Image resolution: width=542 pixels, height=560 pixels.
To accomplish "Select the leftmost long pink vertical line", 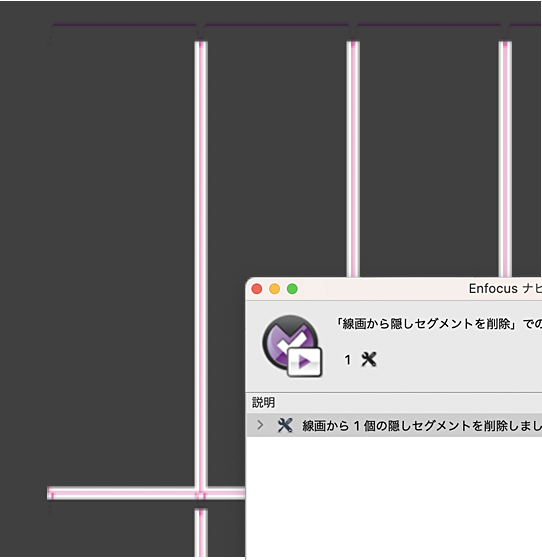I will pos(201,264).
